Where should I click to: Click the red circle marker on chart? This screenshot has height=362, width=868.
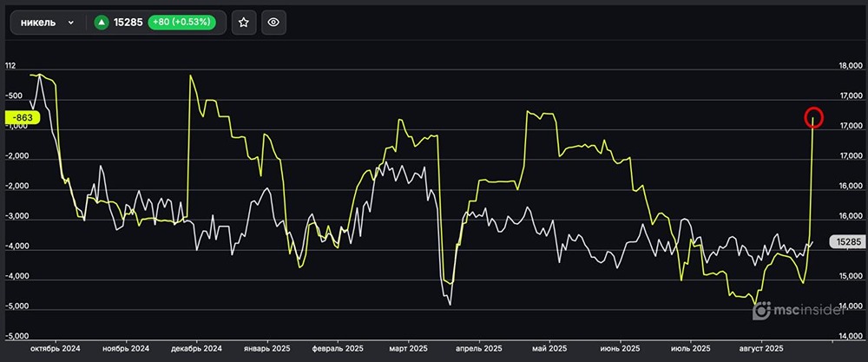(813, 116)
